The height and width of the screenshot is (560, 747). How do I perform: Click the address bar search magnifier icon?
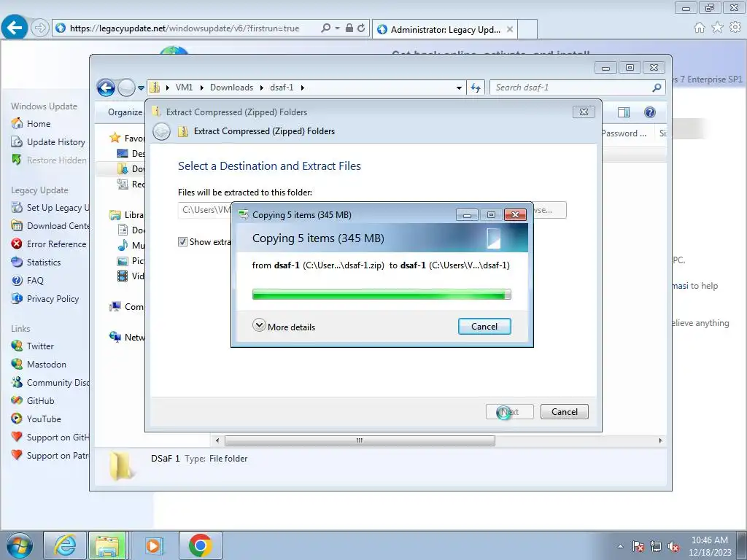pos(325,28)
